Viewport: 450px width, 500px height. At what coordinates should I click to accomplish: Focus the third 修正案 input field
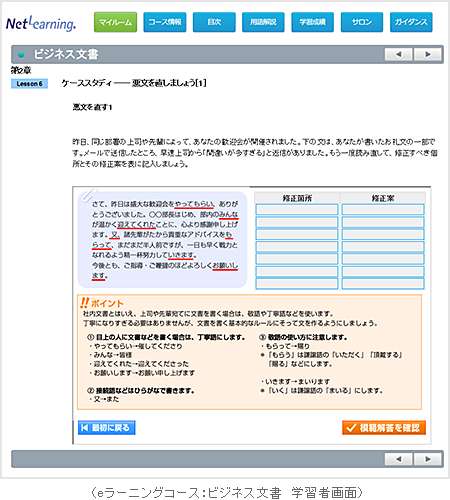(x=383, y=234)
